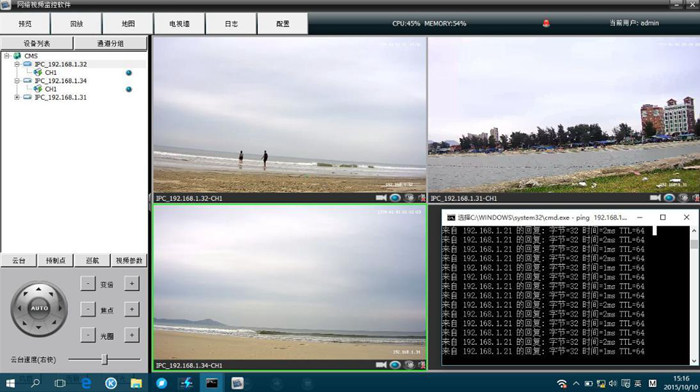This screenshot has width=700, height=392.
Task: Click the up arrow on PTZ direction wheel
Action: click(x=39, y=289)
